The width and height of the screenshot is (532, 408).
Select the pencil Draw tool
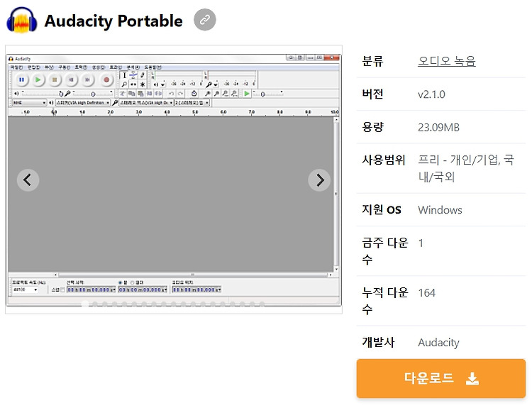click(x=143, y=75)
